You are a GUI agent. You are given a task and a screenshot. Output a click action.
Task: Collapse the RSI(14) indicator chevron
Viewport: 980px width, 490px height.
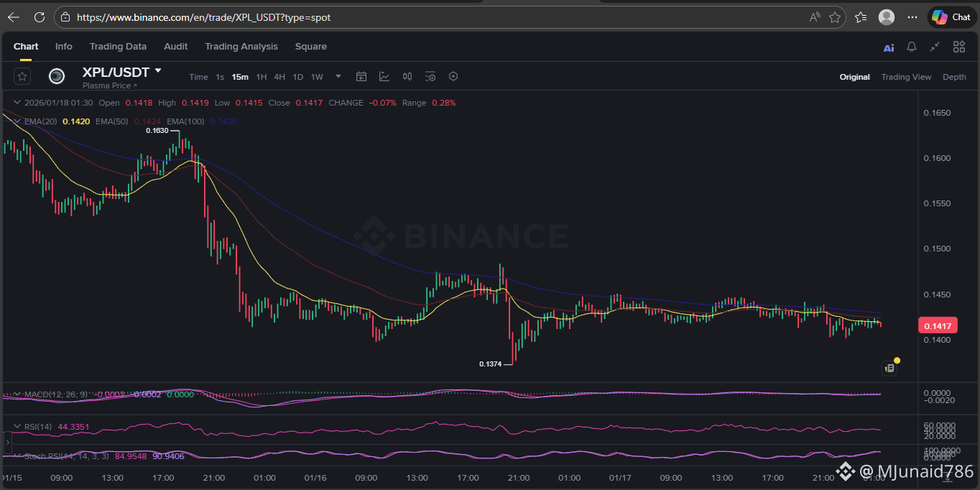17,427
